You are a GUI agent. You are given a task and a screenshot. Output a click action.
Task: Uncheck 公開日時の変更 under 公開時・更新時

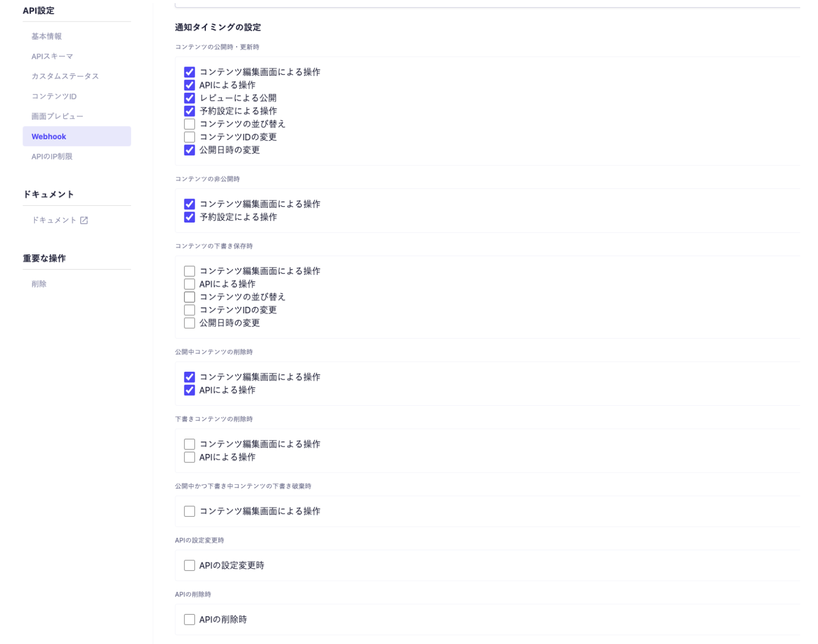pyautogui.click(x=190, y=150)
